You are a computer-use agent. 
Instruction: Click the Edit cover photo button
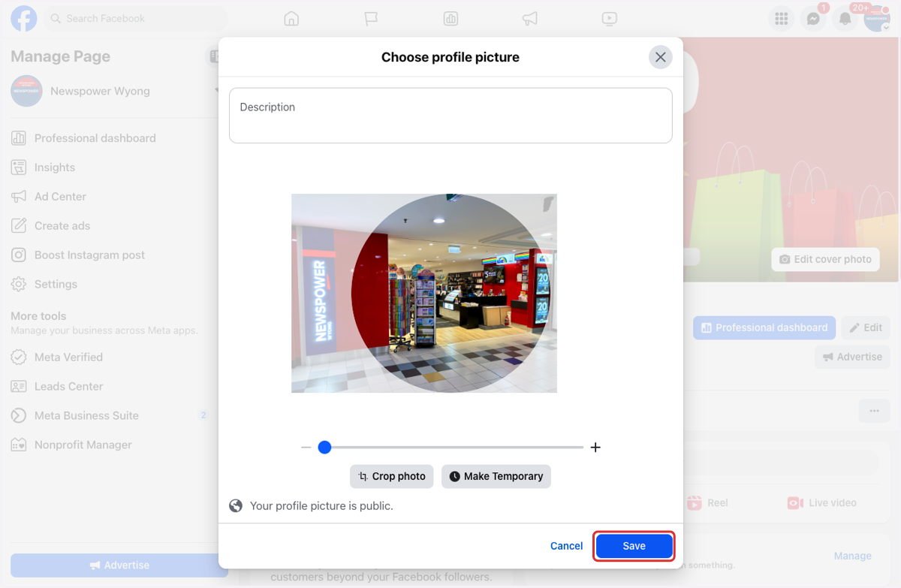pyautogui.click(x=825, y=259)
